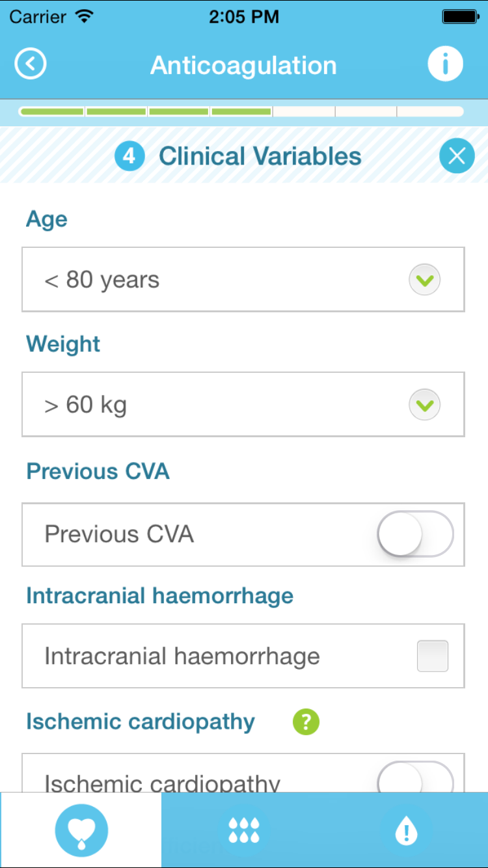Click the progress bar's fifth segment
488x868 pixels.
[304, 112]
